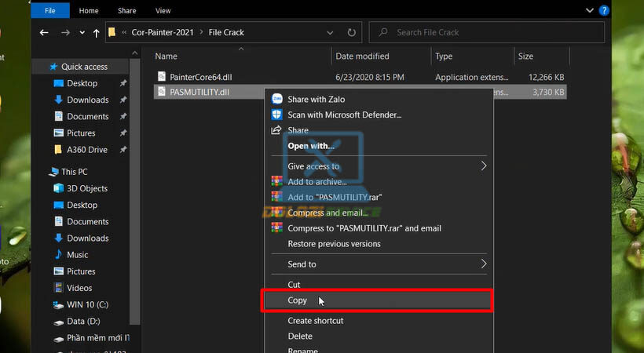Image resolution: width=644 pixels, height=353 pixels.
Task: Go back using the back arrow
Action: pyautogui.click(x=43, y=33)
